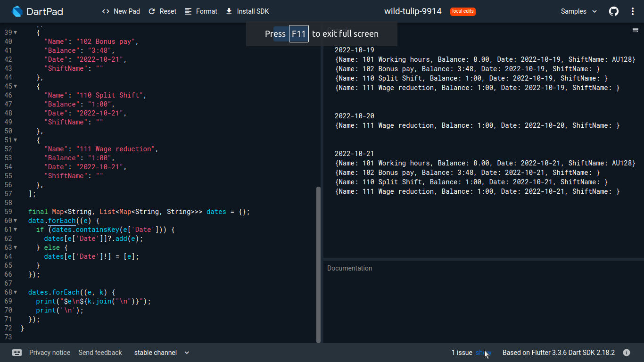644x362 pixels.
Task: Click console heading 2022-10-21
Action: click(355, 154)
